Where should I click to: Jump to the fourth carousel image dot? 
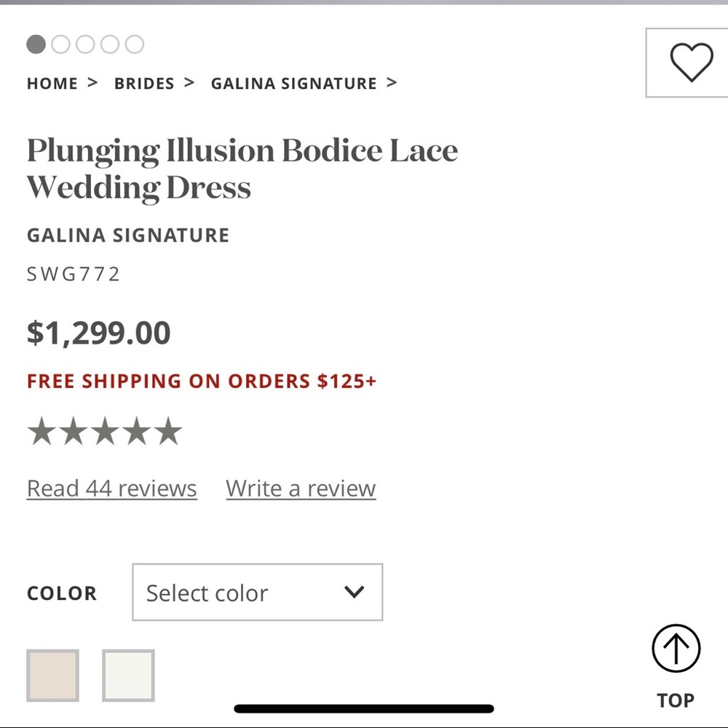(x=110, y=44)
